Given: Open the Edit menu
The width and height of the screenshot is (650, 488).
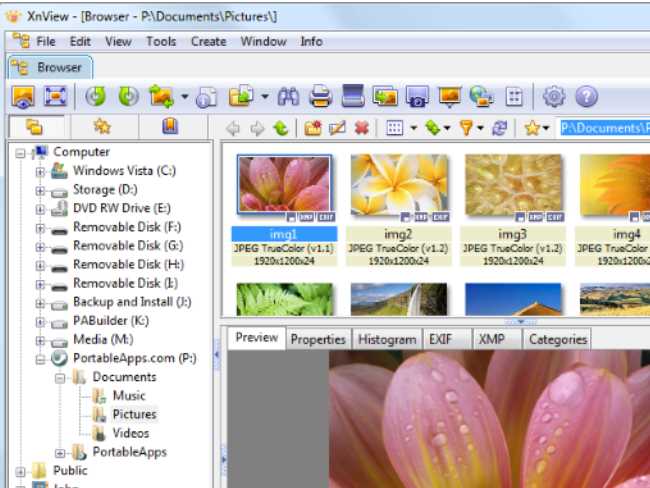Looking at the screenshot, I should (x=80, y=41).
